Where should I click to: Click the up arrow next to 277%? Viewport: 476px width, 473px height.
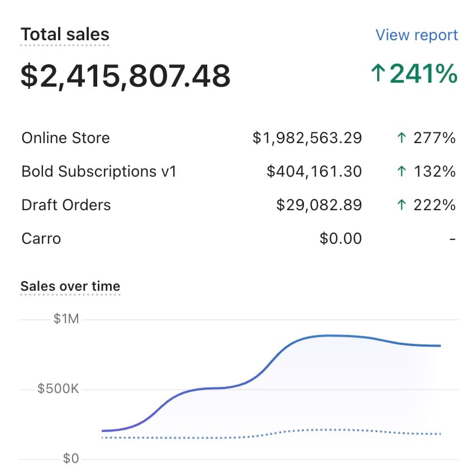(401, 138)
